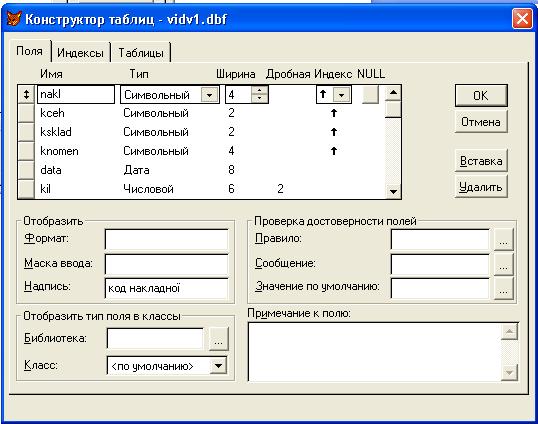Open the Тип dropdown showing Символьный
The height and width of the screenshot is (424, 538).
(x=209, y=95)
